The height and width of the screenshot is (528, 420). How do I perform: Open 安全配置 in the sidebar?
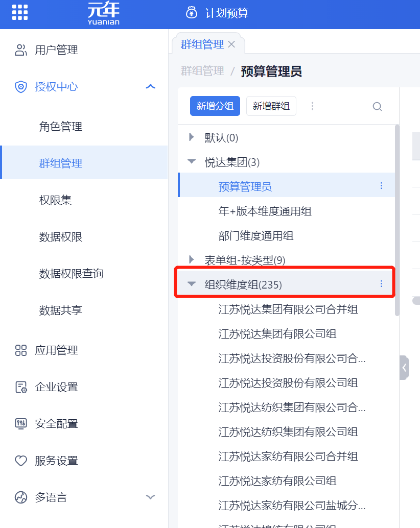(56, 424)
